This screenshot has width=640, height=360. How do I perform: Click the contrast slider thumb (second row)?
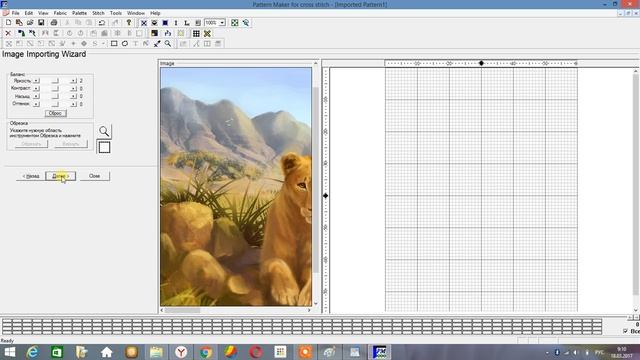[x=55, y=89]
